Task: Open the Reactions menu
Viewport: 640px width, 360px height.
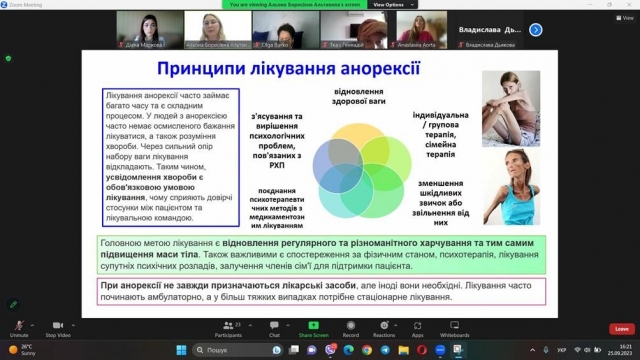Action: click(x=384, y=329)
